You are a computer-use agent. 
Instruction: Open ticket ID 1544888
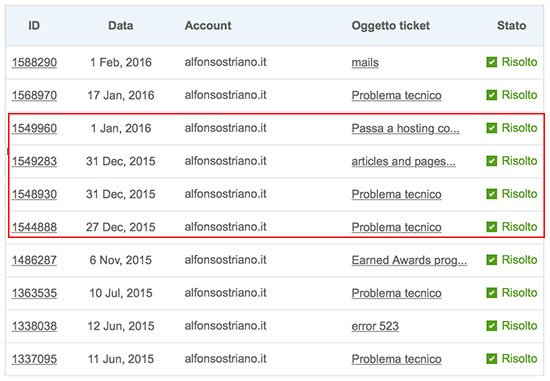point(34,227)
